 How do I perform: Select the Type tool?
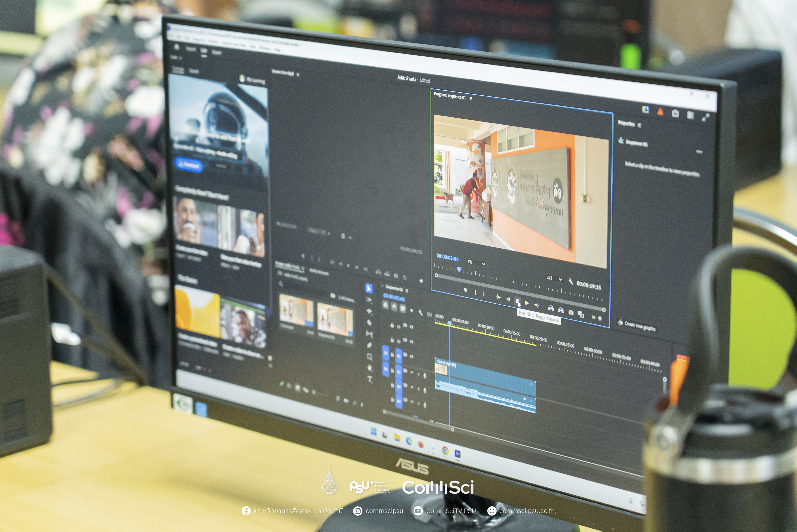370,379
